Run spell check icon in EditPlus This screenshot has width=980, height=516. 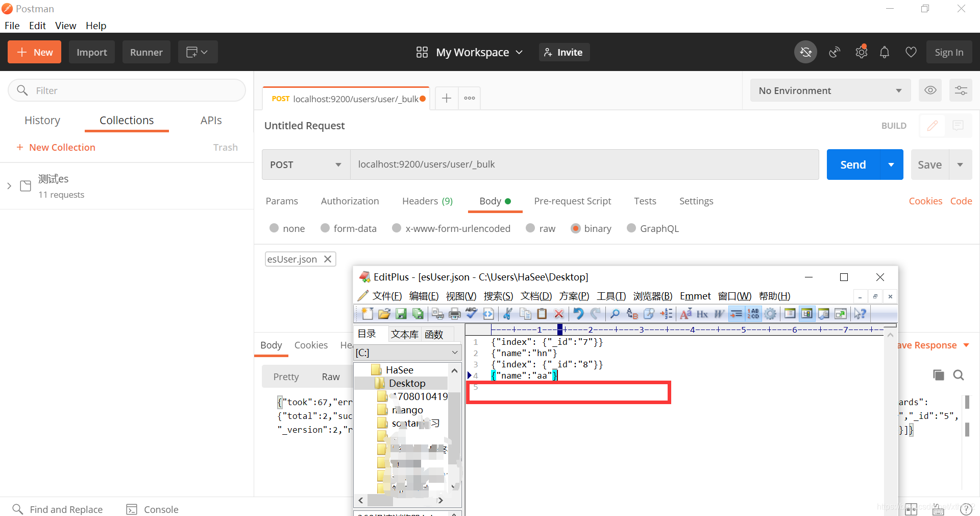471,314
